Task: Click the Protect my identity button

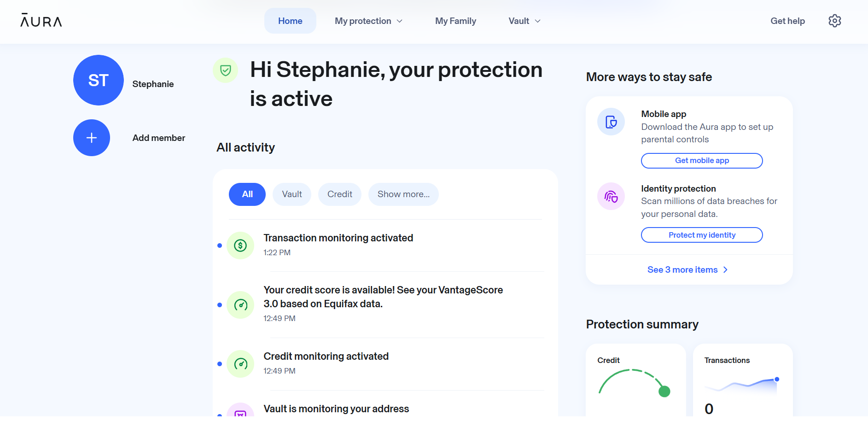Action: [701, 235]
